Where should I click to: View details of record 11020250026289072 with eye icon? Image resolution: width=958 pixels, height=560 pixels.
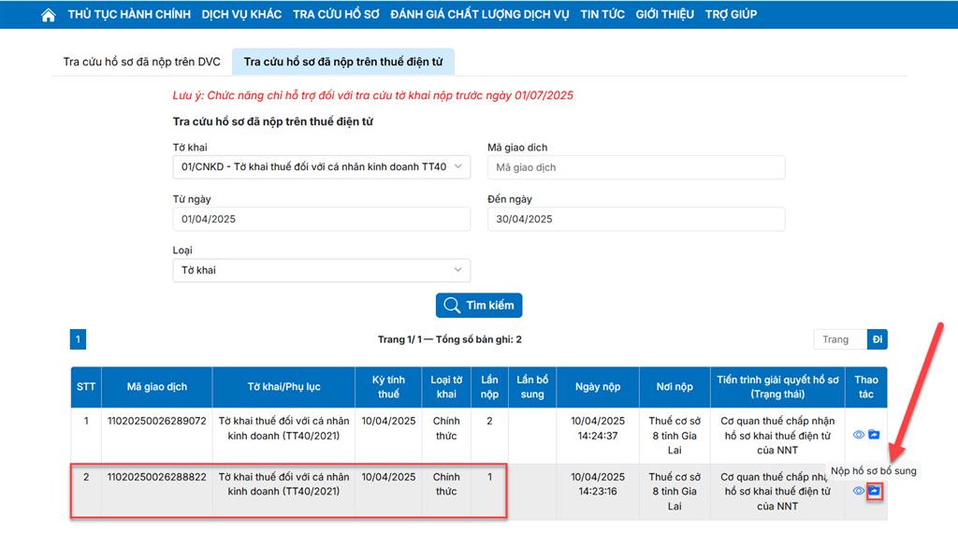pyautogui.click(x=859, y=435)
